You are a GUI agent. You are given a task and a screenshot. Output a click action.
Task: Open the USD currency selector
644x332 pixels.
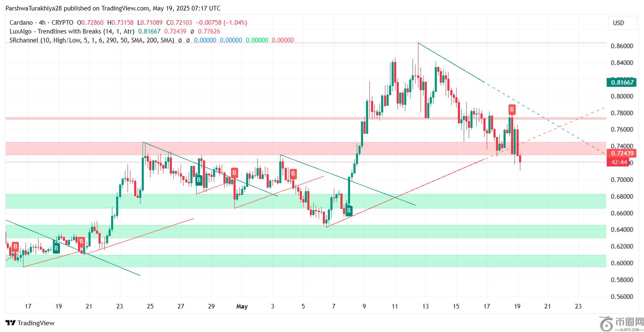point(618,23)
